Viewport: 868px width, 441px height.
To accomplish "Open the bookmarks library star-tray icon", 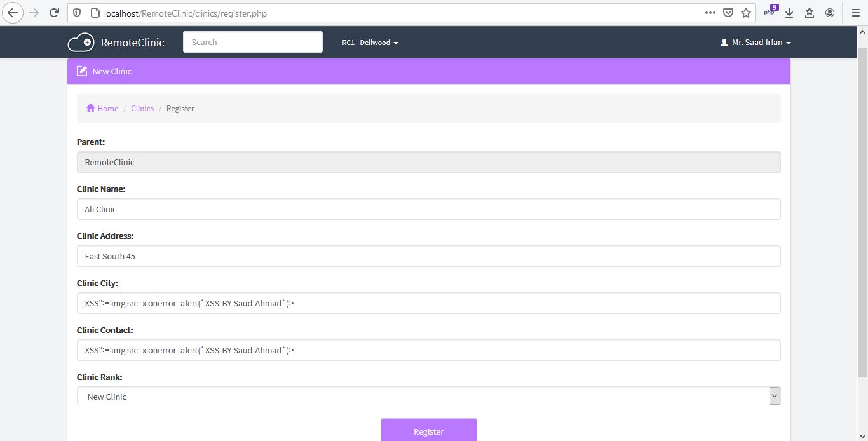I will point(810,13).
